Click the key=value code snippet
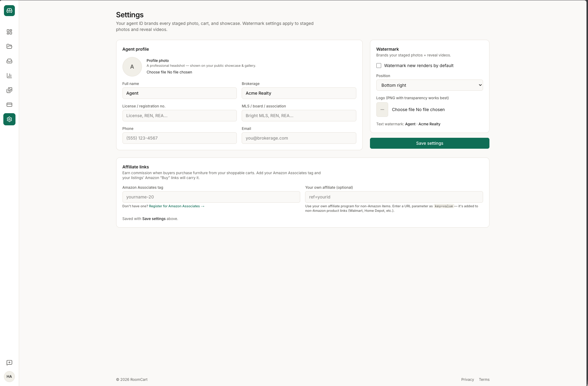This screenshot has height=386, width=588. 444,206
